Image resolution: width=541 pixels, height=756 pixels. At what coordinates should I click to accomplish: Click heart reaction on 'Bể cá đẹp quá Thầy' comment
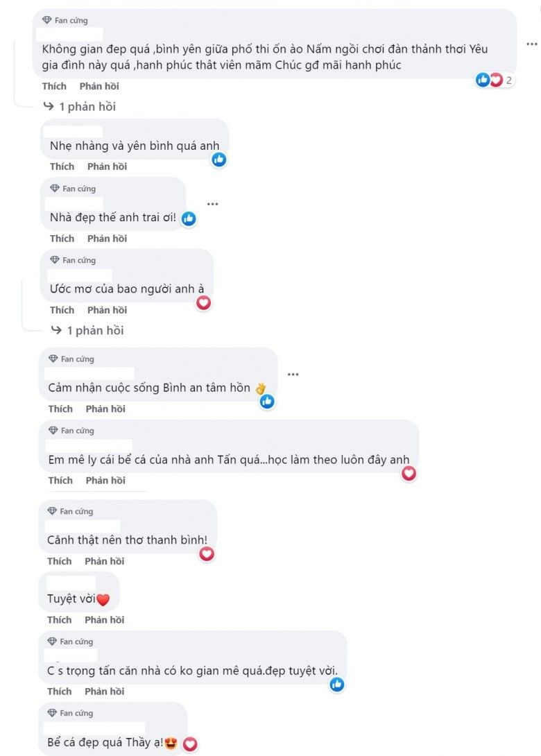pos(190,744)
